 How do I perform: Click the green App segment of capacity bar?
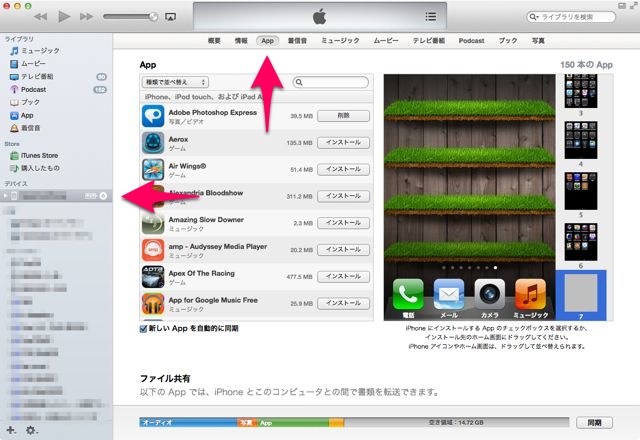pyautogui.click(x=293, y=423)
